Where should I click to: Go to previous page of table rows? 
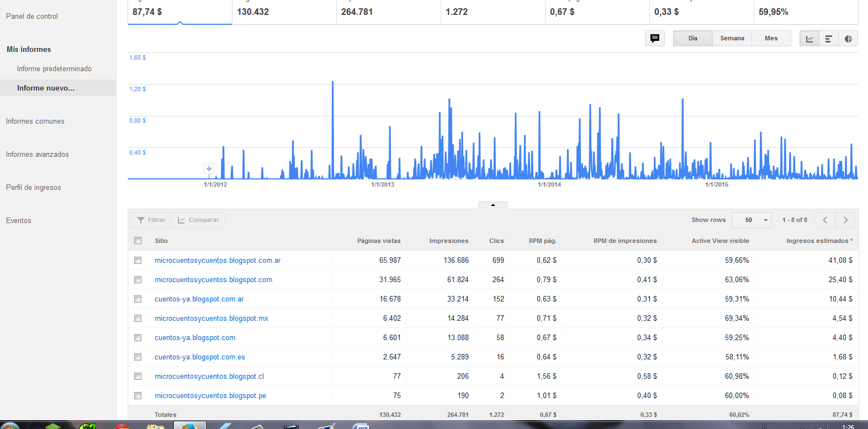(825, 220)
